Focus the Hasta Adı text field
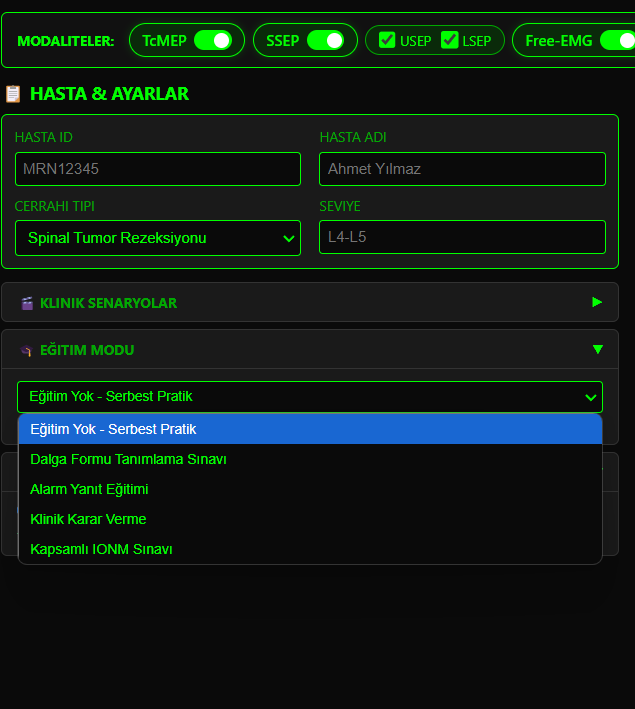 pyautogui.click(x=462, y=169)
